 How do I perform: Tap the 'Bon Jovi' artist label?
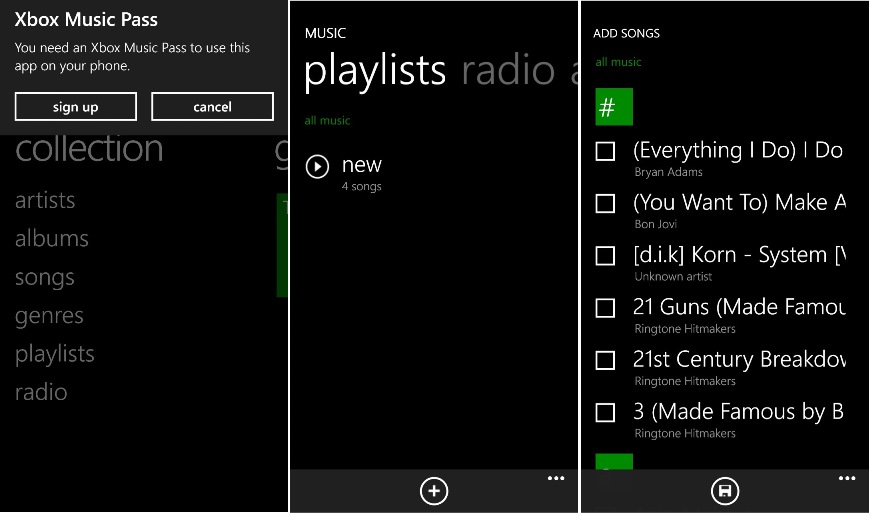tap(656, 224)
